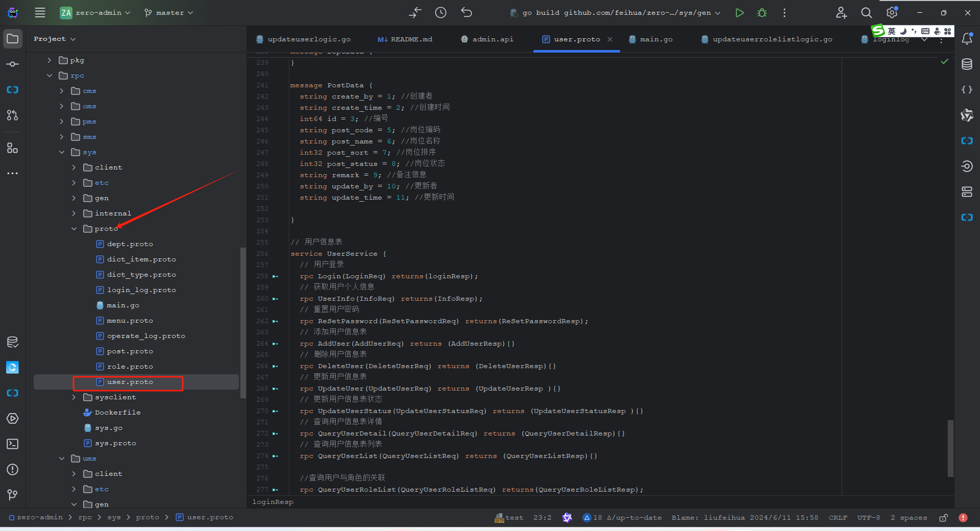This screenshot has height=531, width=980.
Task: Toggle the Project tool window folder icon
Action: (13, 39)
